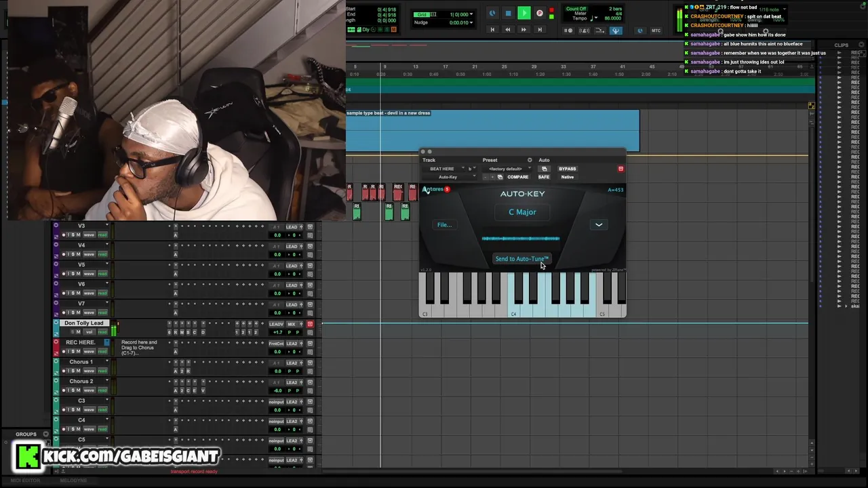Click the A=453 tuning reference
Screen dimensions: 868x488
pos(615,190)
